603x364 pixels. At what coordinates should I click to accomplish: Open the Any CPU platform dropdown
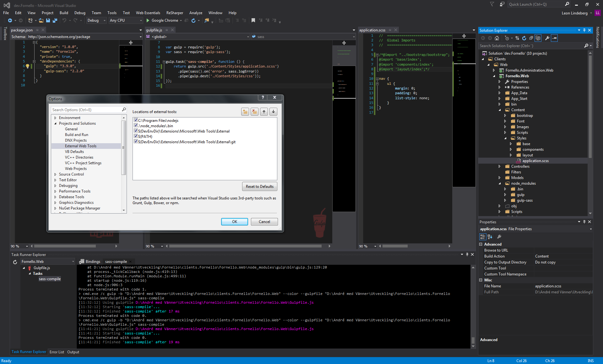pyautogui.click(x=126, y=20)
